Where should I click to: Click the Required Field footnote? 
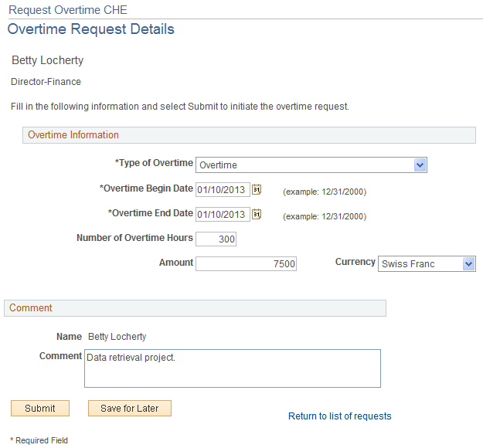tap(39, 440)
